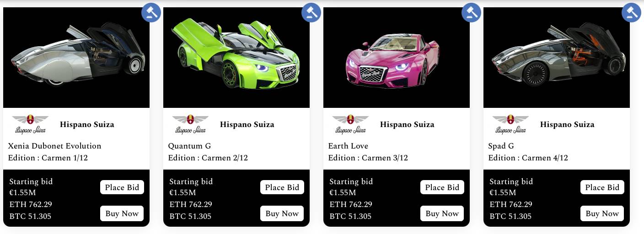Click auction gavel icon on Xenia Dubonet card
Screen dimensions: 644x234
pyautogui.click(x=151, y=12)
